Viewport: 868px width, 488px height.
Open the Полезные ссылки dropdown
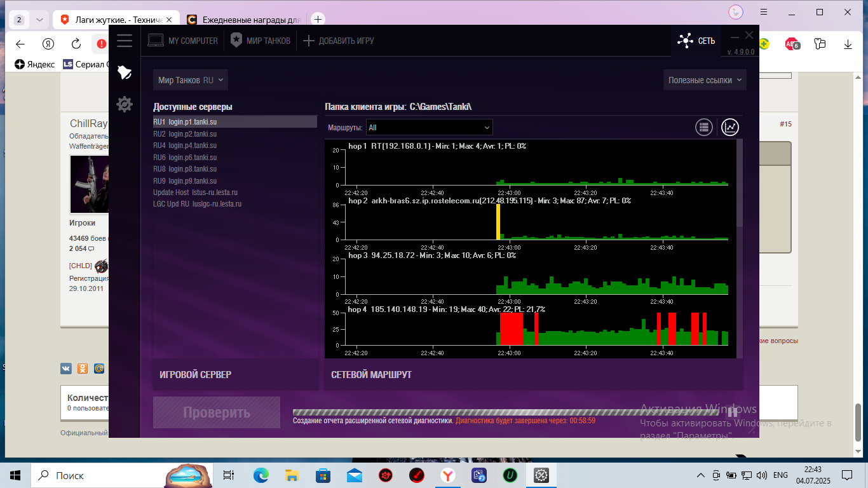point(705,80)
